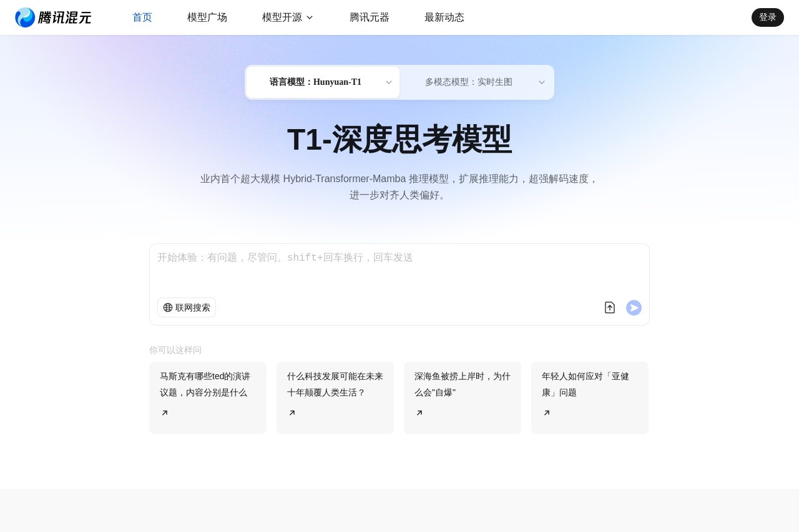Click the file upload icon in chat box

[x=610, y=307]
